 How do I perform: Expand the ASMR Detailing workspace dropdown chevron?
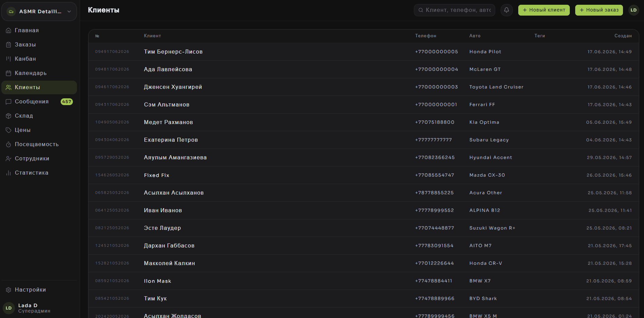69,12
